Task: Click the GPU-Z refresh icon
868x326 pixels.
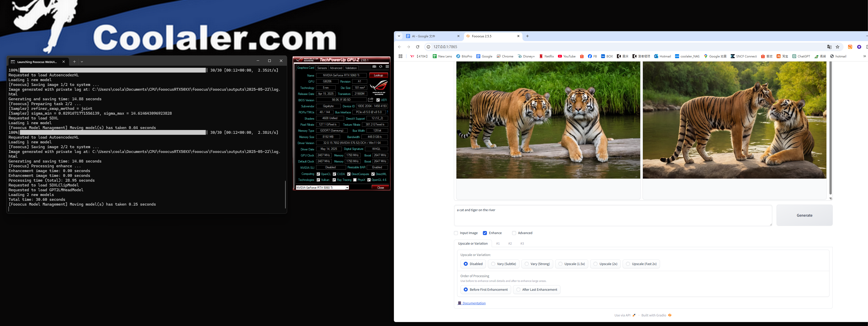Action: point(381,67)
